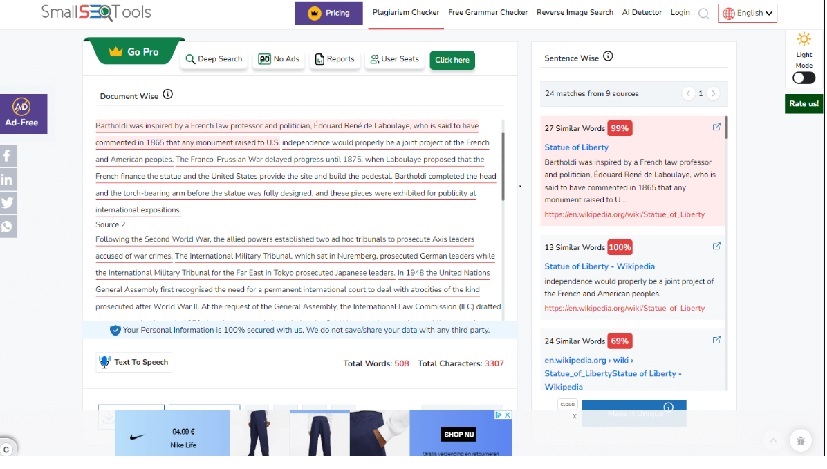Viewport: 827px width, 469px height.
Task: Click the SHOP NU button in ad
Action: (x=459, y=435)
